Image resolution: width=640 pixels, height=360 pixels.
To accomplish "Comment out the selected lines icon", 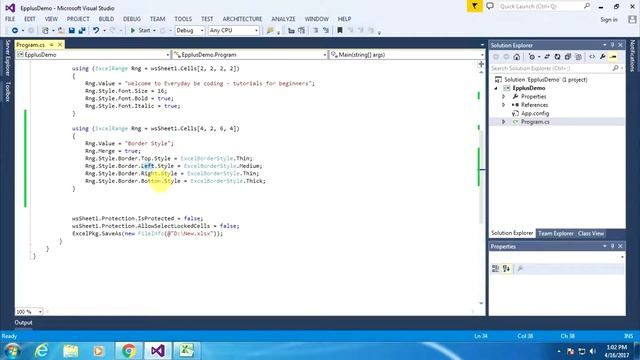I will click(x=316, y=31).
